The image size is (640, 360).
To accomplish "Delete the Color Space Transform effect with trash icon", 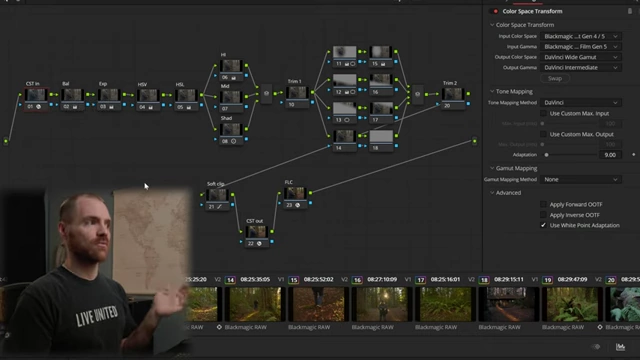I will (x=630, y=11).
